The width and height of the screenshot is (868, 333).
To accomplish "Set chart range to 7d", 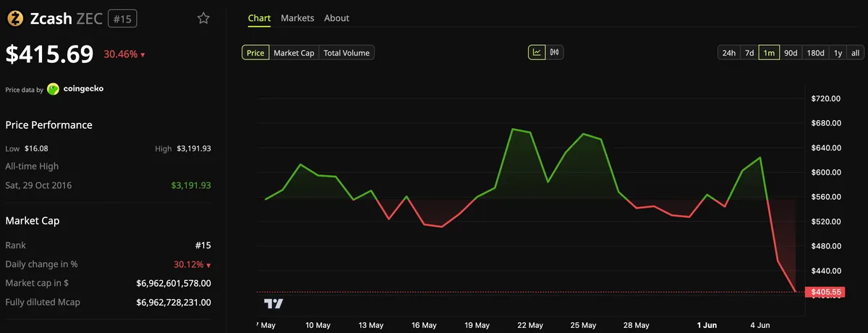I will 749,52.
